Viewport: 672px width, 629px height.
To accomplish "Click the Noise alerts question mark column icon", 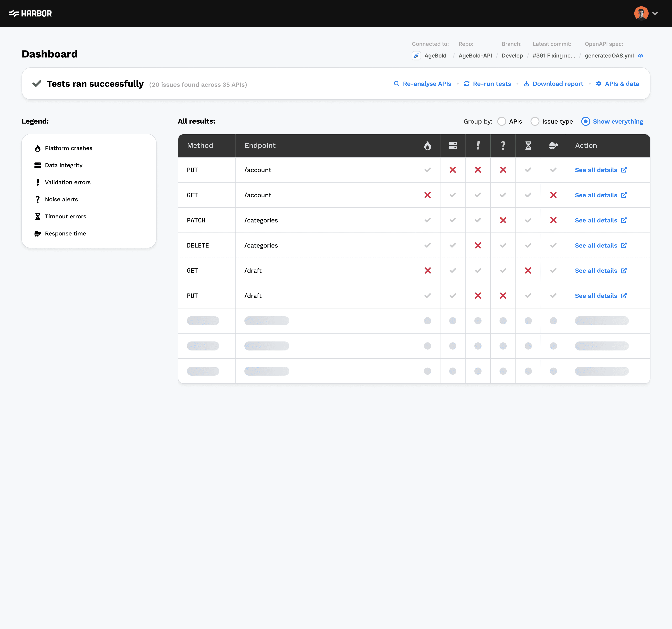I will 503,145.
